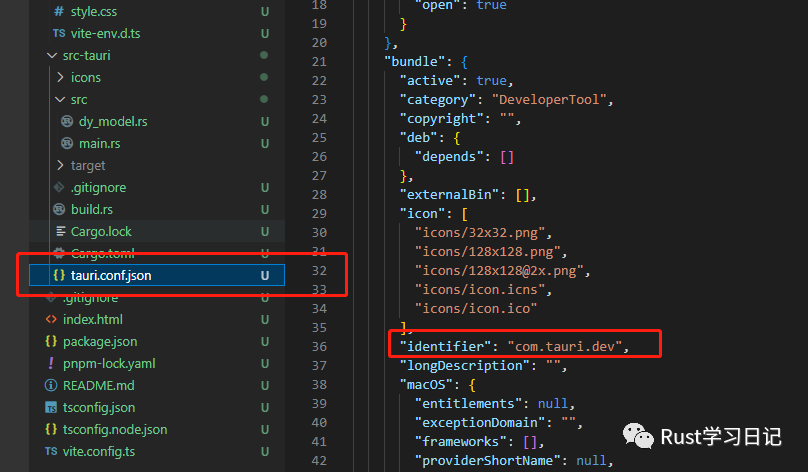Click the braces icon beside tauri.conf.json
This screenshot has height=472, width=808.
tap(59, 275)
